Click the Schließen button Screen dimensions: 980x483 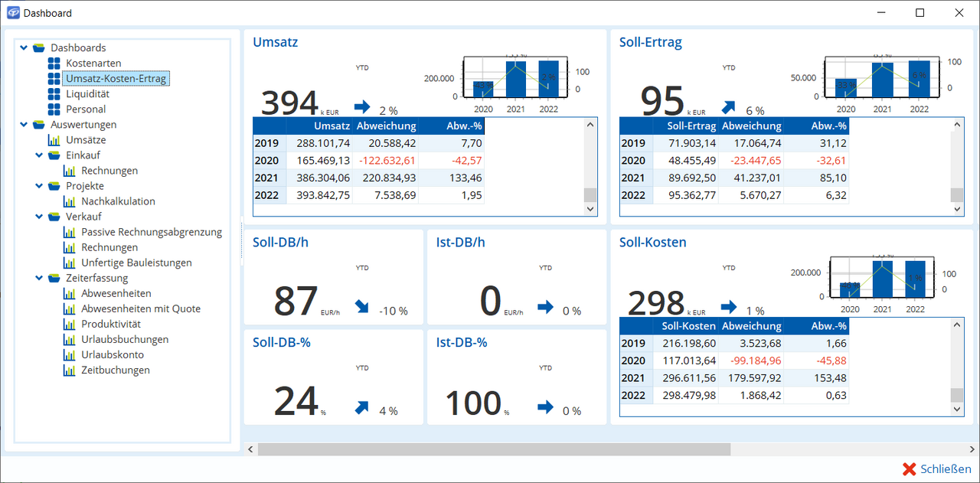[937, 469]
